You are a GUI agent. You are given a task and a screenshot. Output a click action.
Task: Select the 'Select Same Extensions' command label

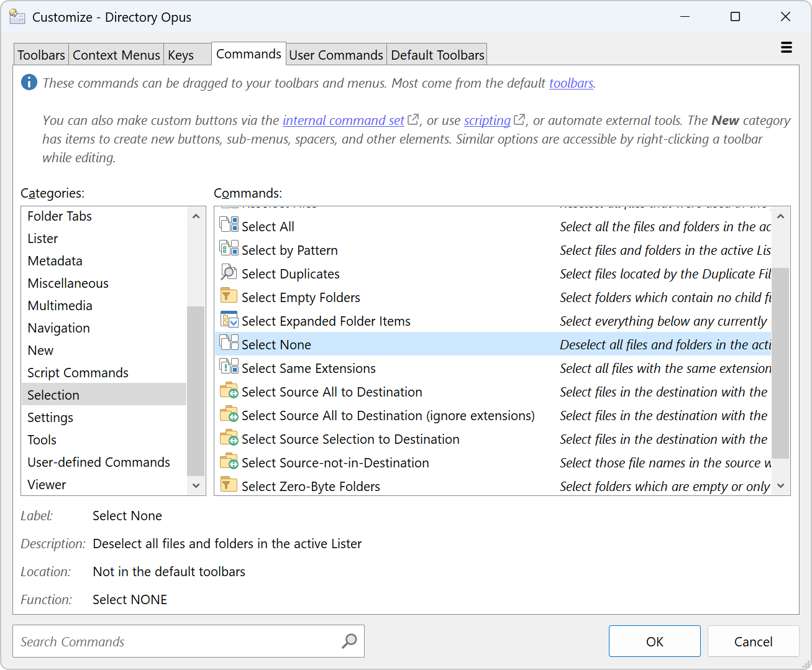pos(308,369)
